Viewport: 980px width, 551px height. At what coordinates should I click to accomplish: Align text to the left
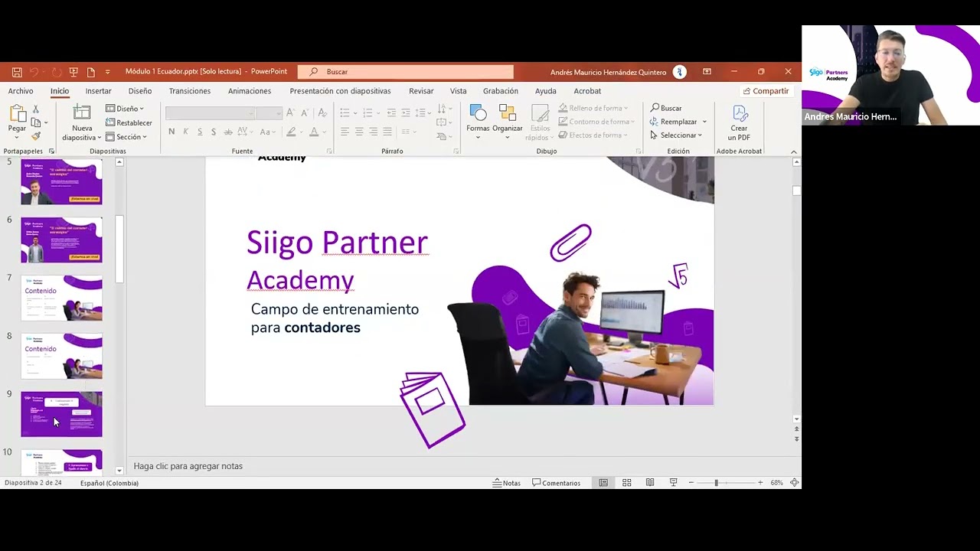point(345,132)
